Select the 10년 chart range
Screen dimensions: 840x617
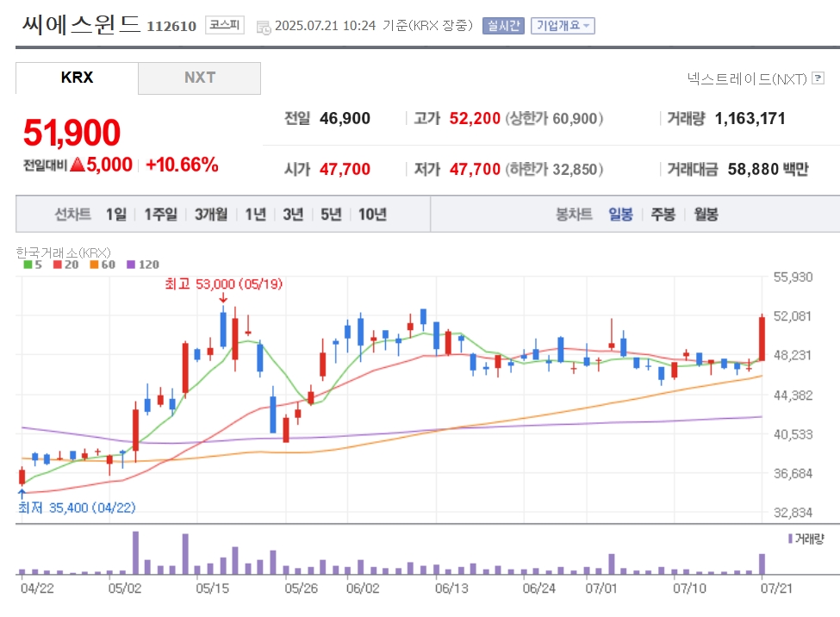pos(372,215)
